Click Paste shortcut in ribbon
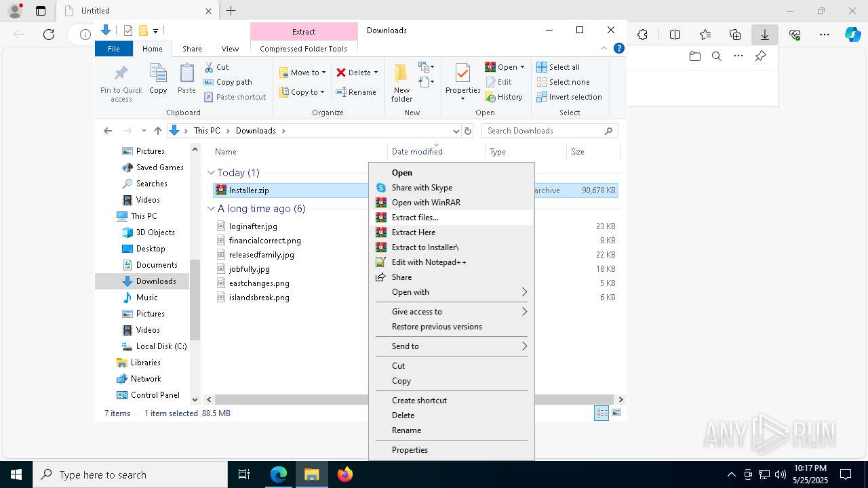The width and height of the screenshot is (868, 488). pyautogui.click(x=235, y=97)
